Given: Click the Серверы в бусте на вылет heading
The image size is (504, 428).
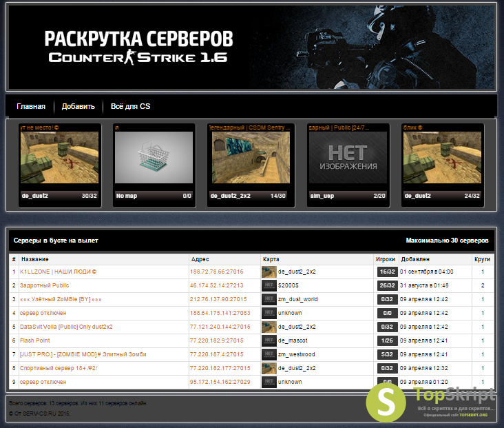Looking at the screenshot, I should click(56, 241).
